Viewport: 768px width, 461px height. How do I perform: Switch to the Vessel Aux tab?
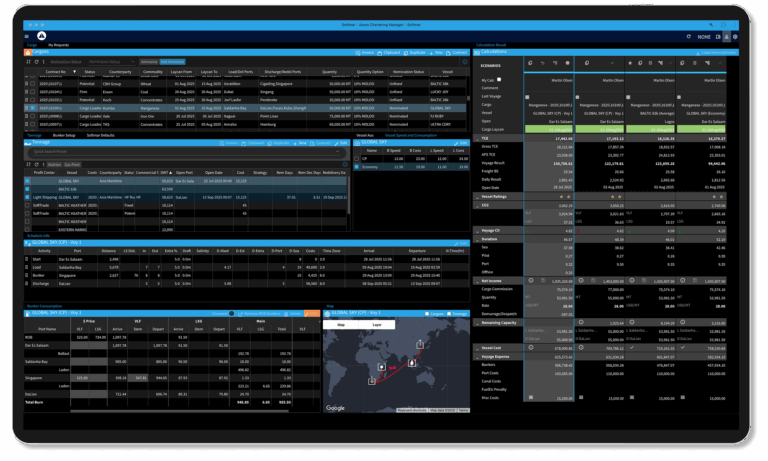point(364,135)
